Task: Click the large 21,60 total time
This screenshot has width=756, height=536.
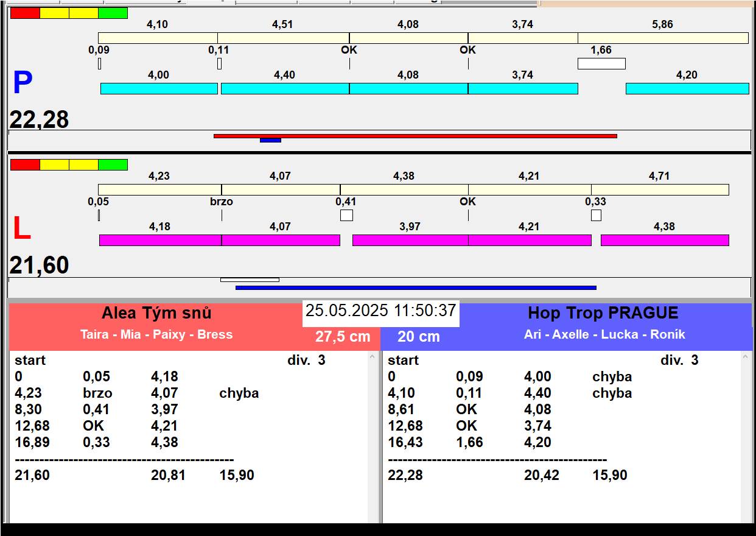Action: coord(39,266)
